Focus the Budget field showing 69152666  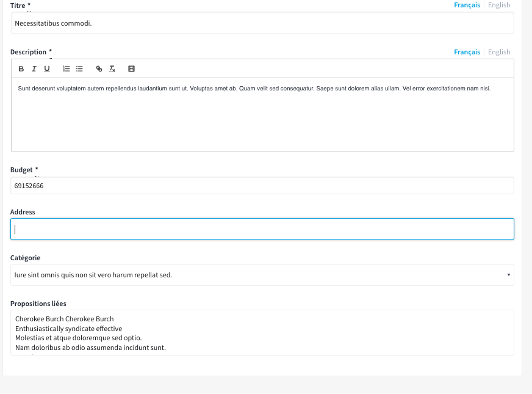click(262, 186)
